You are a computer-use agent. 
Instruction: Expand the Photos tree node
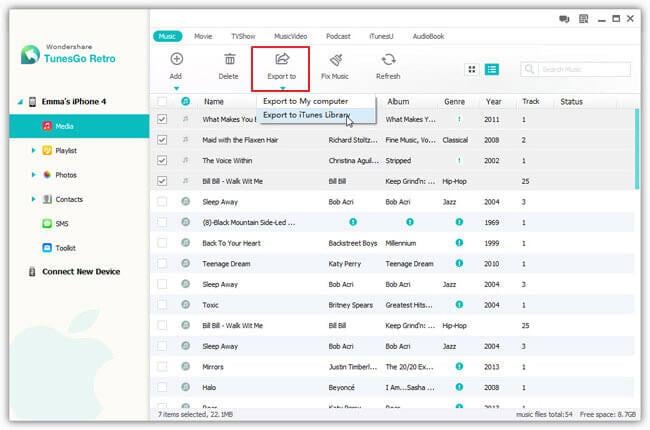click(34, 175)
